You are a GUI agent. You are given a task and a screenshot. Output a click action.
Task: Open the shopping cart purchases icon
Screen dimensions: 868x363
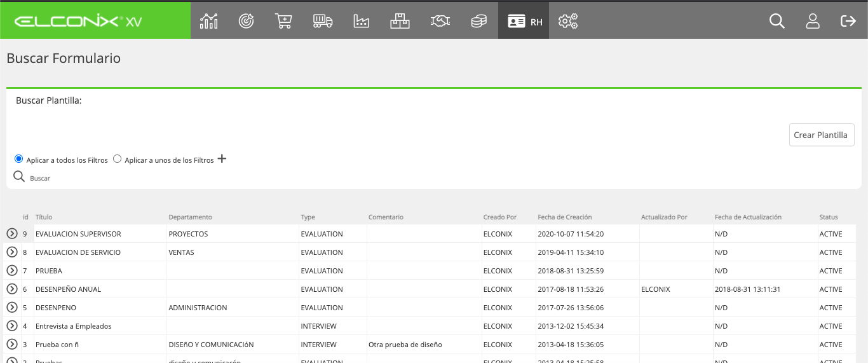click(283, 21)
